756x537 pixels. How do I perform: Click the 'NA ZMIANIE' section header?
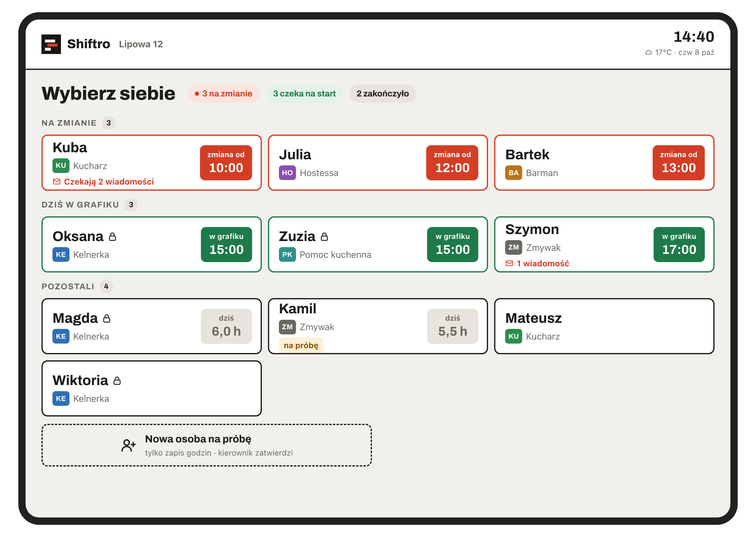pos(69,123)
